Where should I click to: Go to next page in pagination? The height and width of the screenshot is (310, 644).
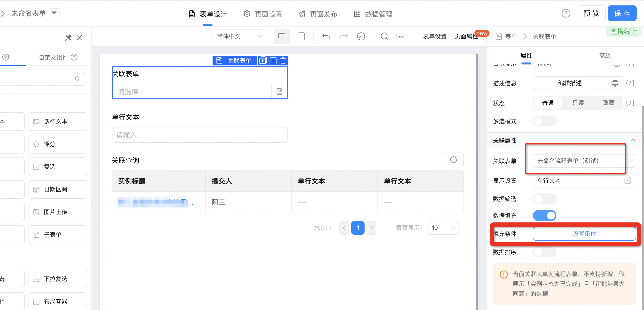[x=371, y=228]
